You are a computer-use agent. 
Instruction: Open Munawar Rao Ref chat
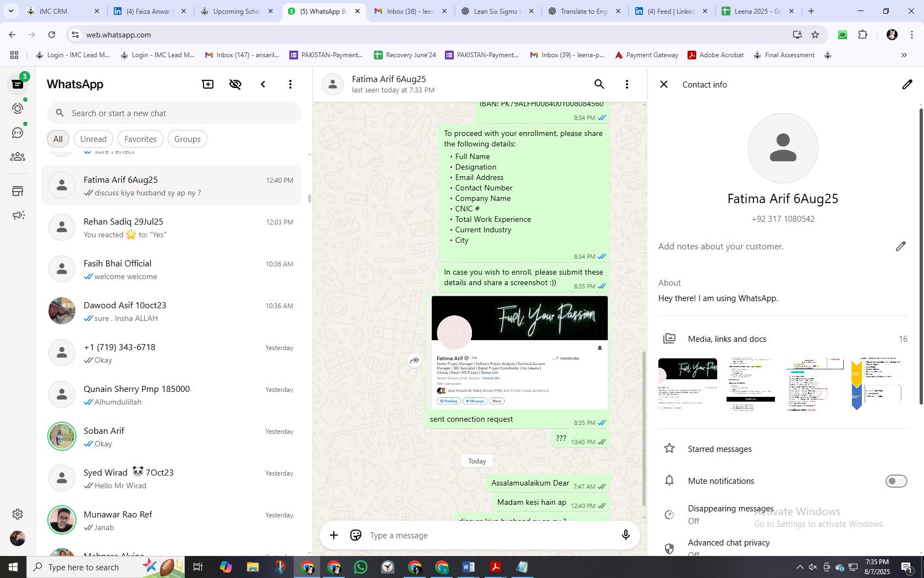point(172,520)
